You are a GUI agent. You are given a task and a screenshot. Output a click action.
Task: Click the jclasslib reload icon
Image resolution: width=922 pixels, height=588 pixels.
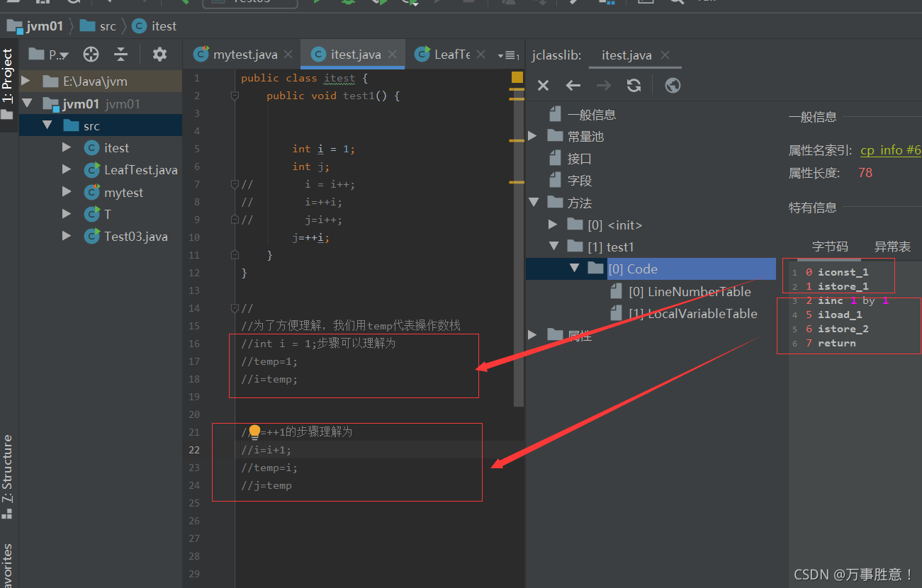click(x=634, y=86)
